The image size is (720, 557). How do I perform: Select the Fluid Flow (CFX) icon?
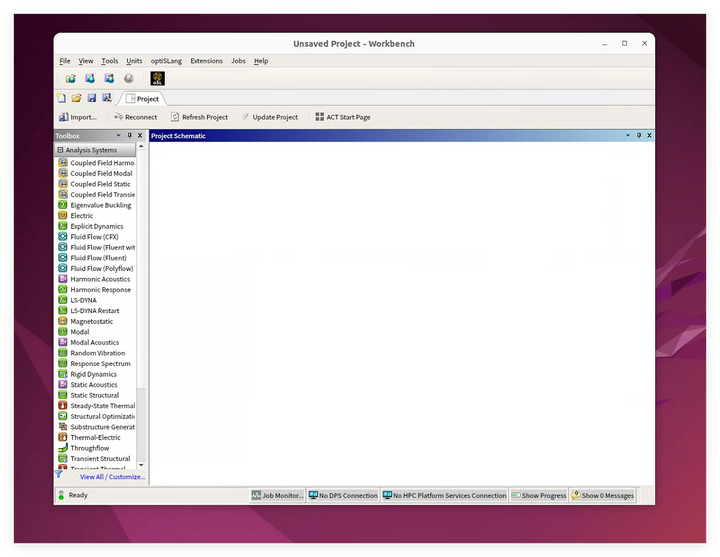(63, 236)
